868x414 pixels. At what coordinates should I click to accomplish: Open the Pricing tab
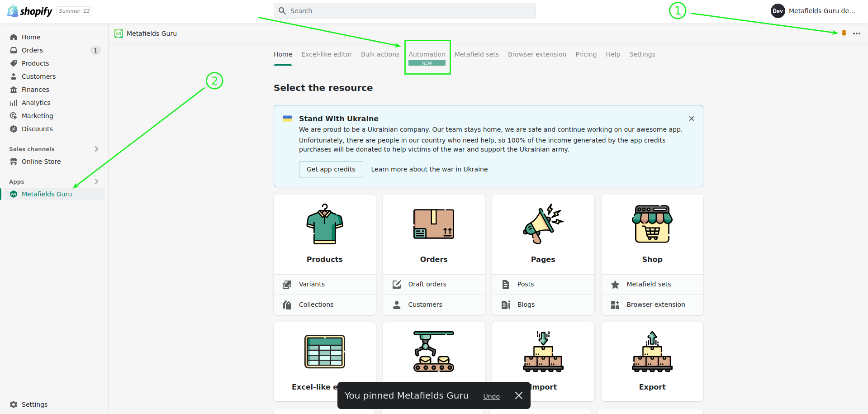586,54
